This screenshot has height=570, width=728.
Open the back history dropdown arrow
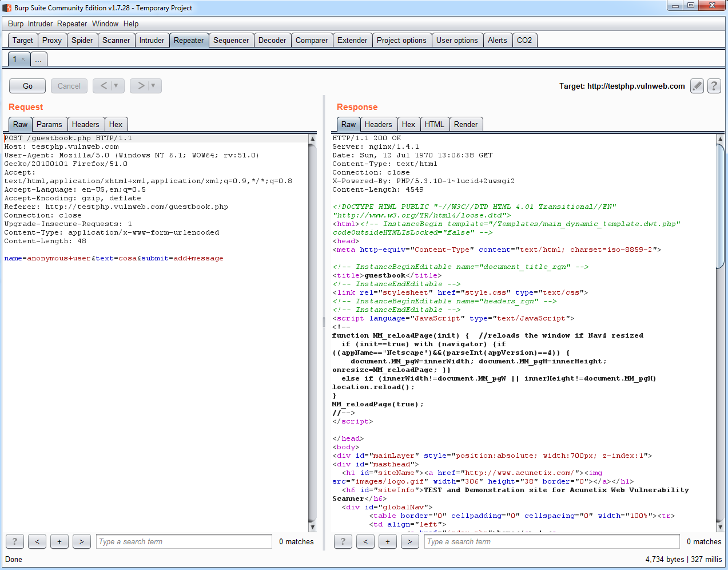(116, 86)
